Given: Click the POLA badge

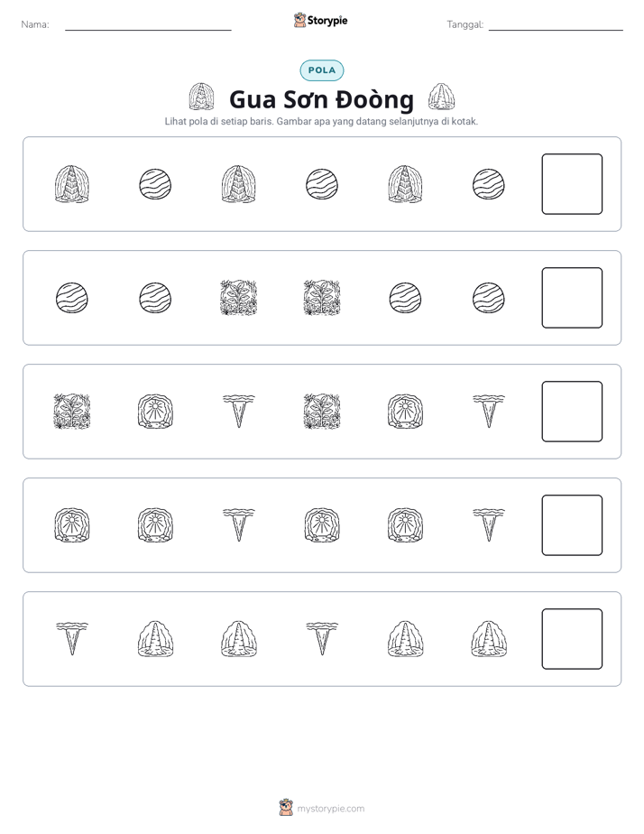Looking at the screenshot, I should click(x=322, y=70).
